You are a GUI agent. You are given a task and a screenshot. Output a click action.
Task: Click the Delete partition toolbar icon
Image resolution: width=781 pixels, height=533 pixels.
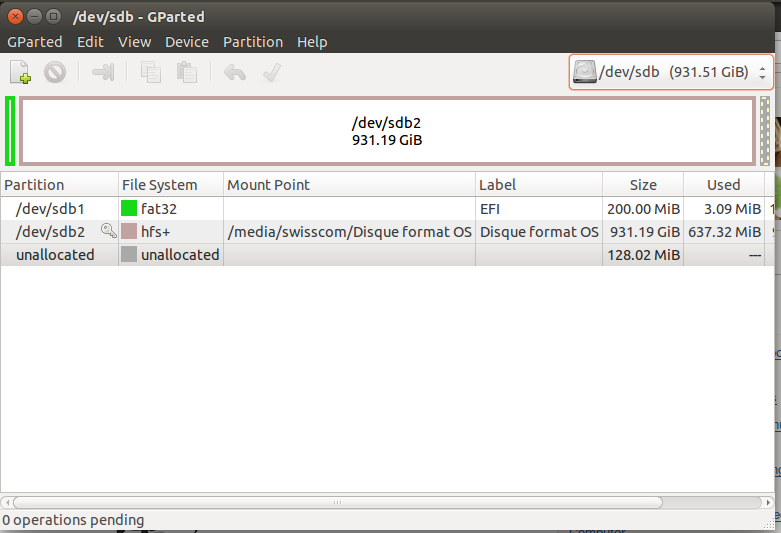(x=55, y=72)
